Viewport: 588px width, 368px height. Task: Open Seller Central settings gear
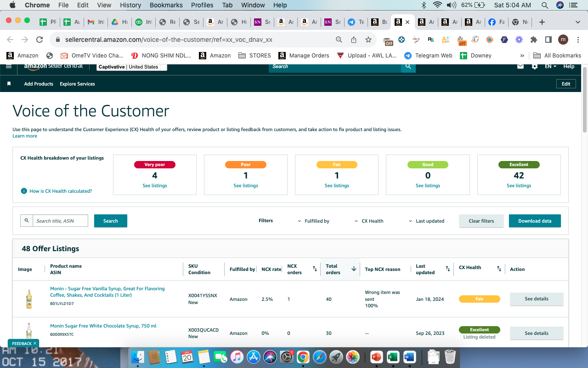click(535, 66)
